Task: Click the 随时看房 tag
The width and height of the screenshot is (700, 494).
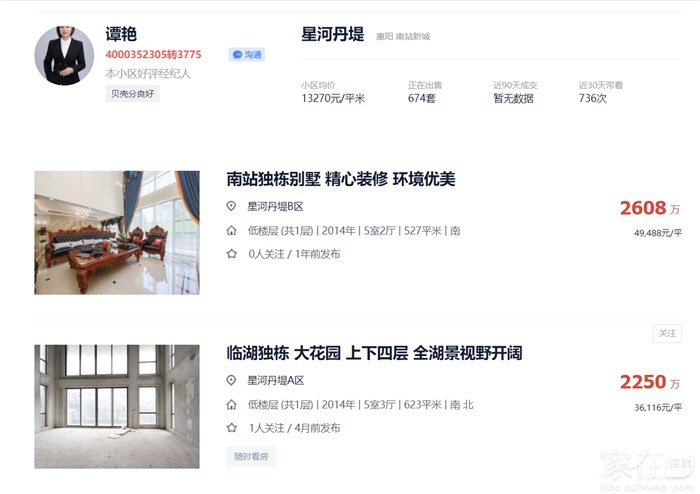Action: tap(251, 456)
